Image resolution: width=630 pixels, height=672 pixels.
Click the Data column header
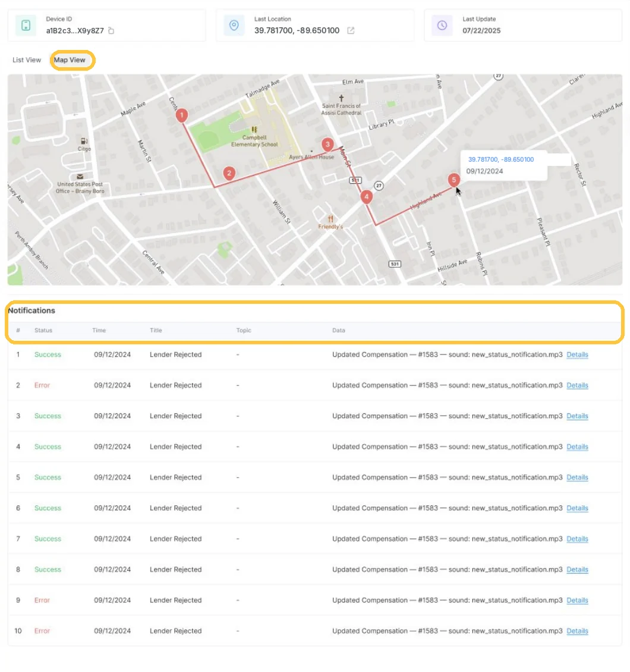click(x=338, y=331)
